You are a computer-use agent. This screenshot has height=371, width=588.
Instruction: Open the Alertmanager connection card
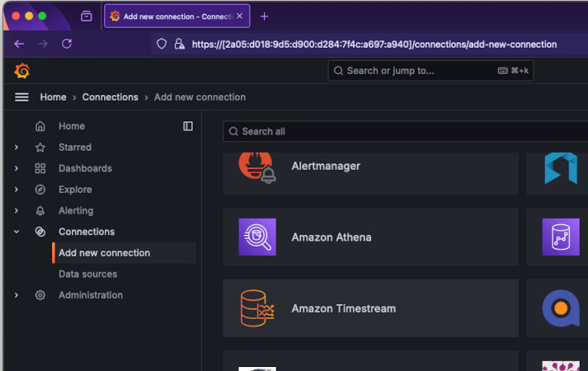pos(370,173)
